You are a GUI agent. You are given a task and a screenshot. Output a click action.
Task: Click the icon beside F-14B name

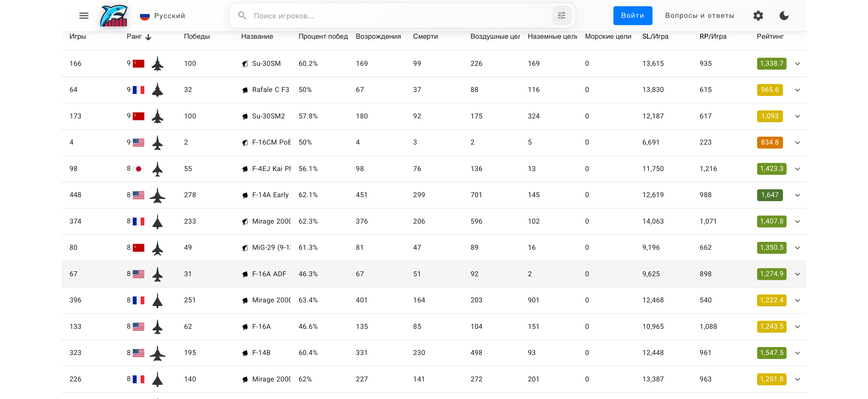click(245, 353)
